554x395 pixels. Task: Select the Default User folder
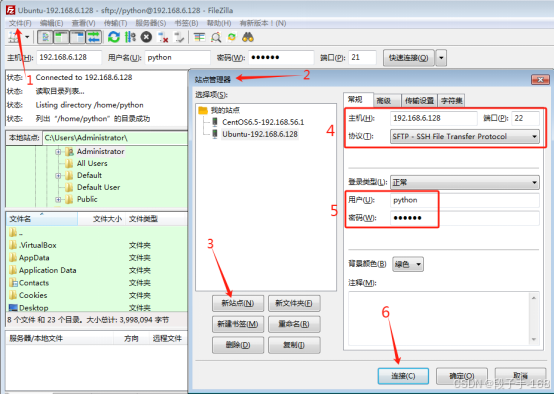[x=98, y=187]
